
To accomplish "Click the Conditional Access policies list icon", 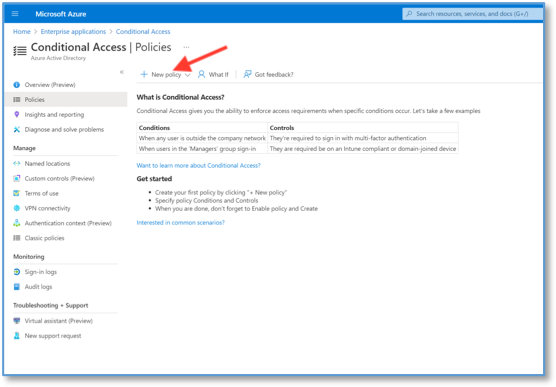I will coord(20,51).
